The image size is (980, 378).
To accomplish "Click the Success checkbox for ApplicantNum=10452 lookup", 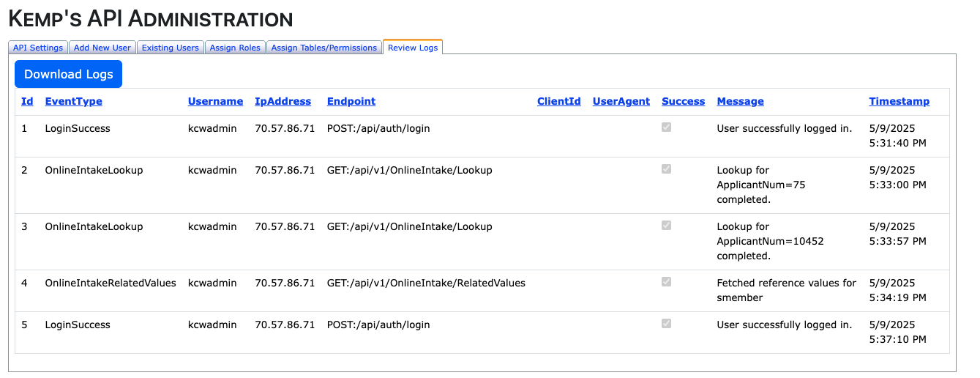I will click(x=666, y=226).
